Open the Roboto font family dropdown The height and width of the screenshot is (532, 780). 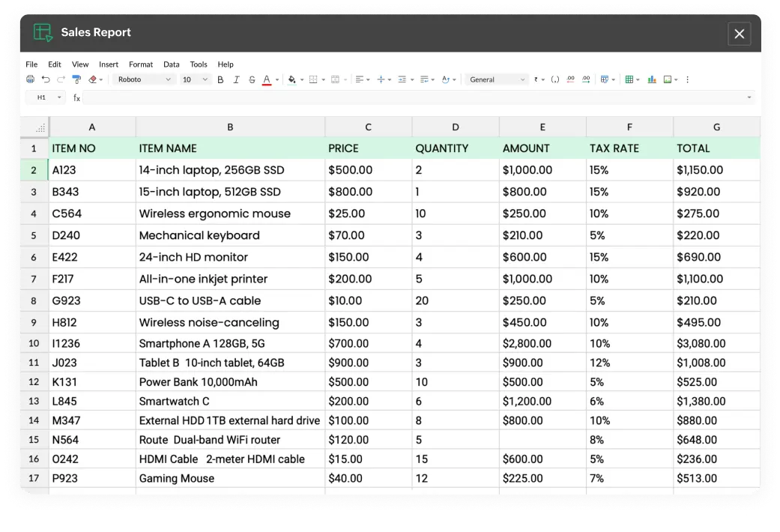[144, 79]
